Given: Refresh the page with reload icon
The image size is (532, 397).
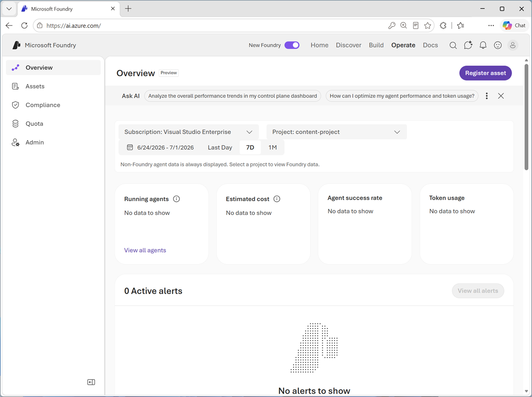Looking at the screenshot, I should [x=24, y=26].
